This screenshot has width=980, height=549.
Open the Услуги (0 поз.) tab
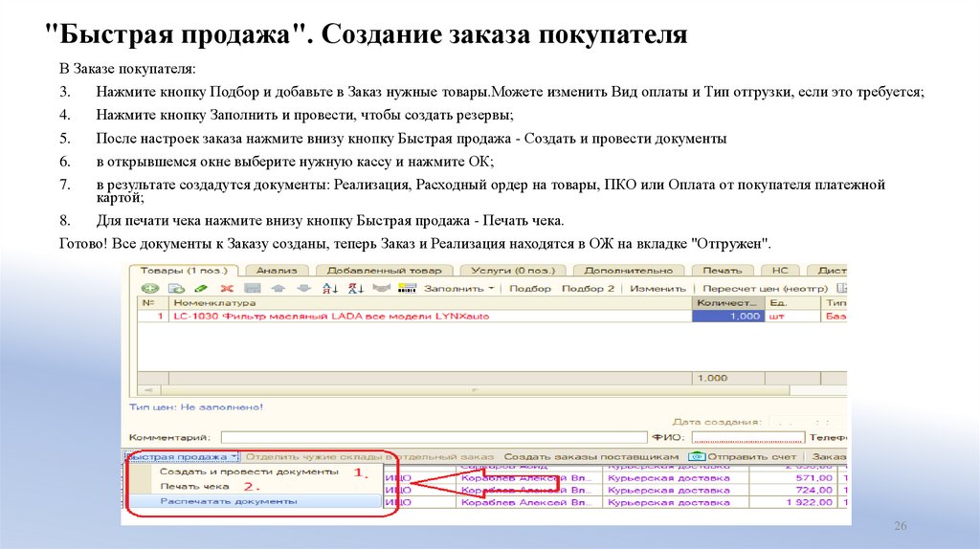pos(513,271)
